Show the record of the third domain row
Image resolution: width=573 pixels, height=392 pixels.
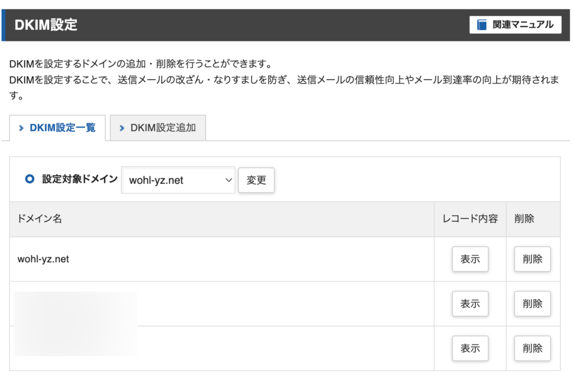(470, 348)
